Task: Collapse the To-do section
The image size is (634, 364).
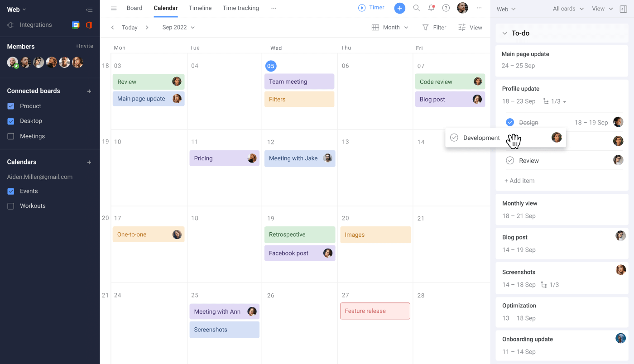Action: point(504,33)
